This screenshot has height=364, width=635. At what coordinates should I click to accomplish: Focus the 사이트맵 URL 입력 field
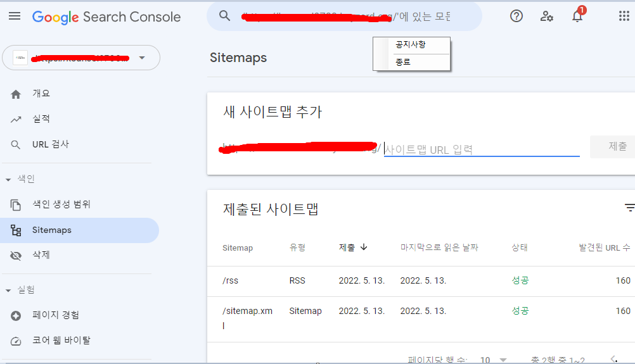tap(482, 149)
